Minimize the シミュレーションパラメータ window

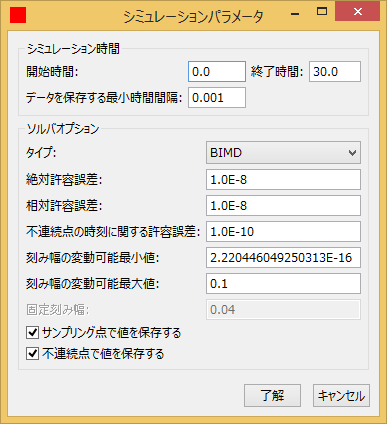pos(295,13)
